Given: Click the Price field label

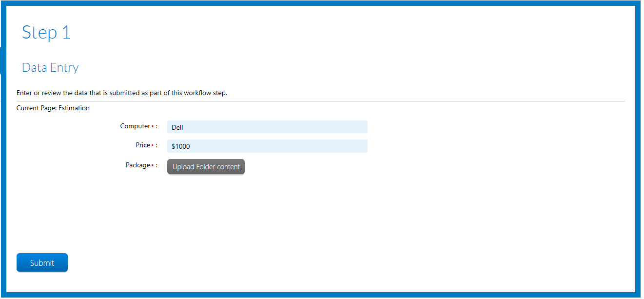Looking at the screenshot, I should (143, 145).
